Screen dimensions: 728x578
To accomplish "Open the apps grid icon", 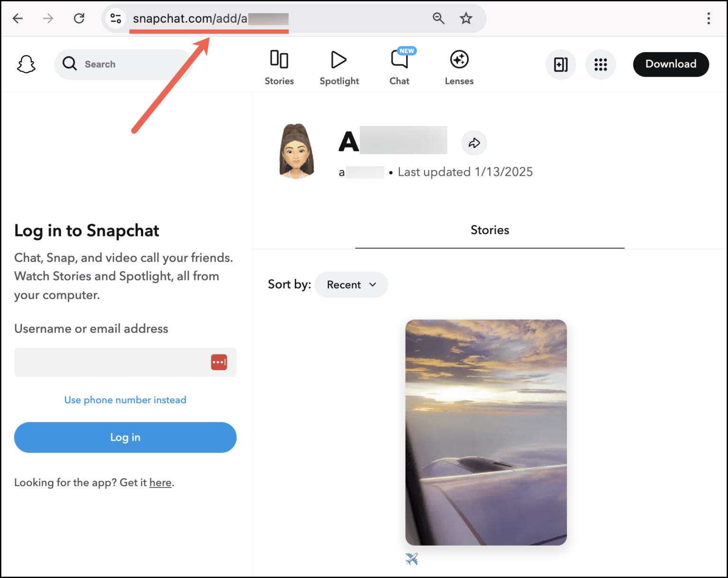I will click(x=601, y=64).
